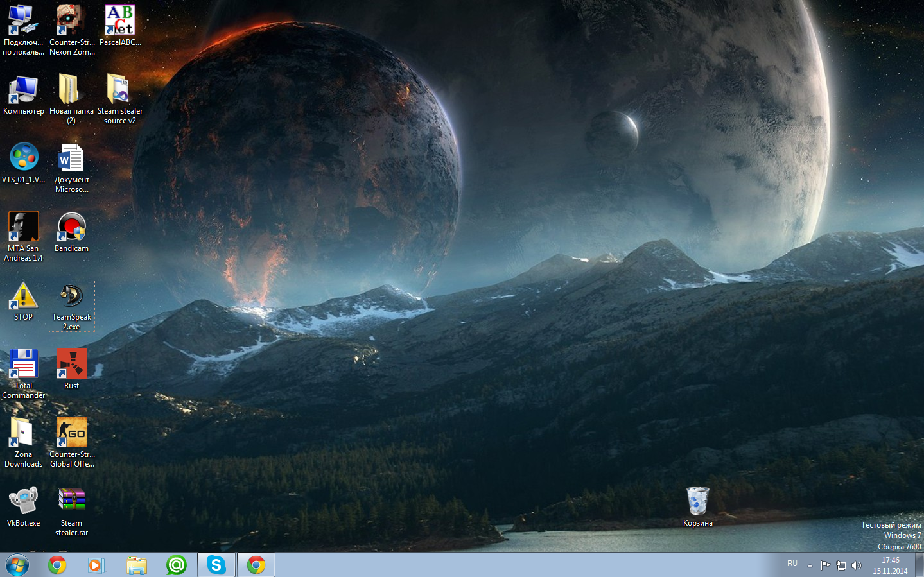Select the MTA San Andreas 1.4 shortcut
The width and height of the screenshot is (924, 577).
23,236
